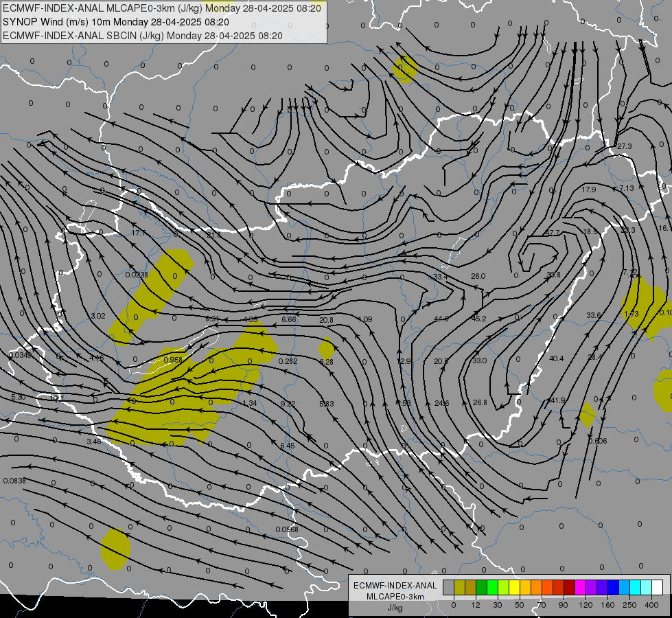Click the map value 0.0238
Viewport: 672px width, 618px height.
(x=137, y=275)
